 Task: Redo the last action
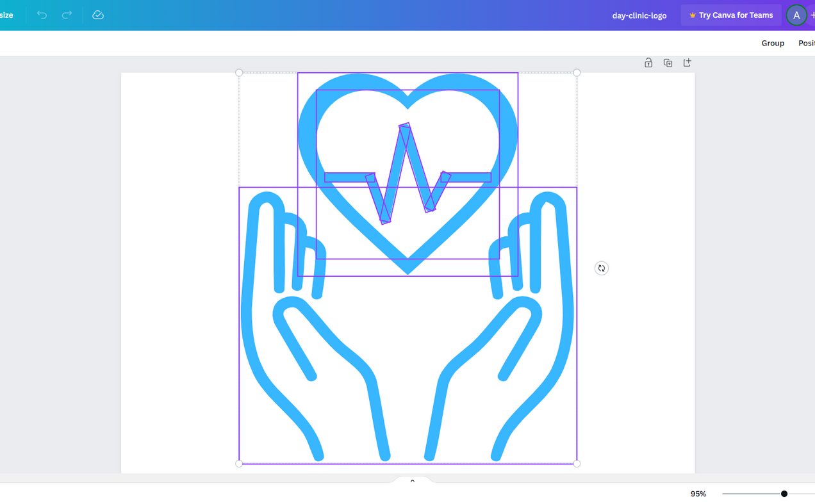point(67,15)
